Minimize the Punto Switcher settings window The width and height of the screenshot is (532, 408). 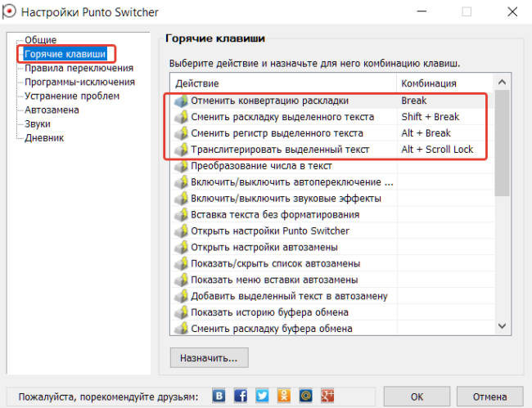(x=422, y=12)
